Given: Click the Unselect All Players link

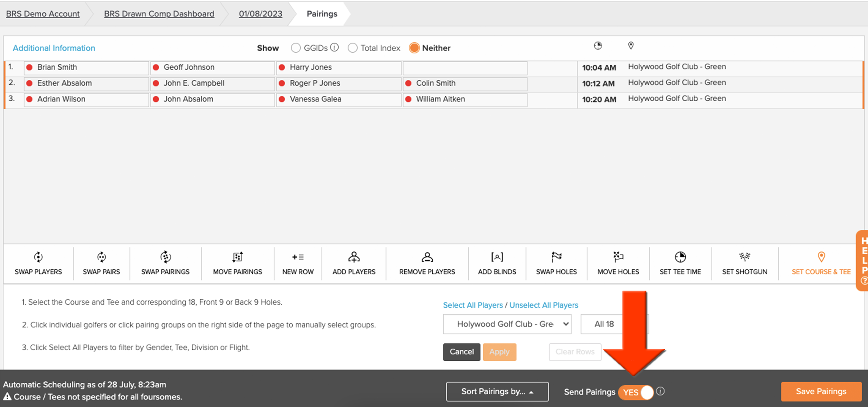Looking at the screenshot, I should click(x=543, y=305).
